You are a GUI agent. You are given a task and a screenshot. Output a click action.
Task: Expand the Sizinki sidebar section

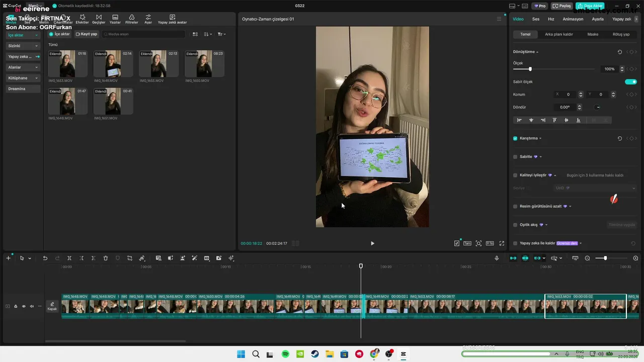(x=23, y=46)
